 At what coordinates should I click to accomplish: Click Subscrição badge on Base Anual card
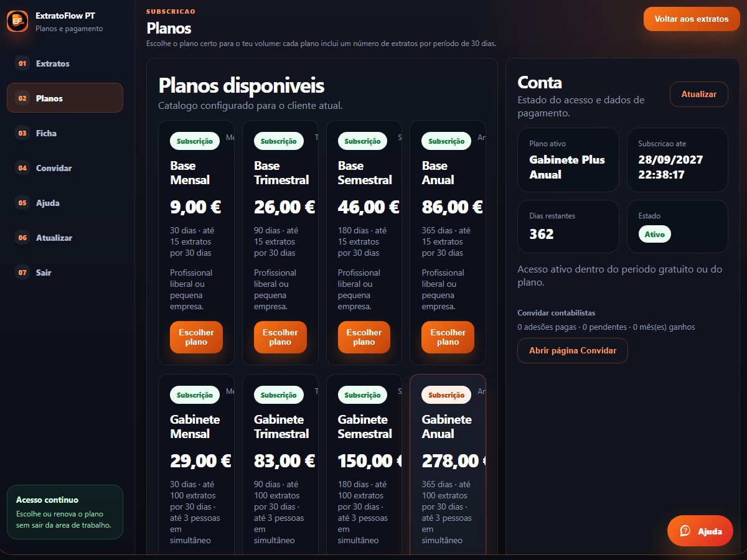click(x=446, y=141)
